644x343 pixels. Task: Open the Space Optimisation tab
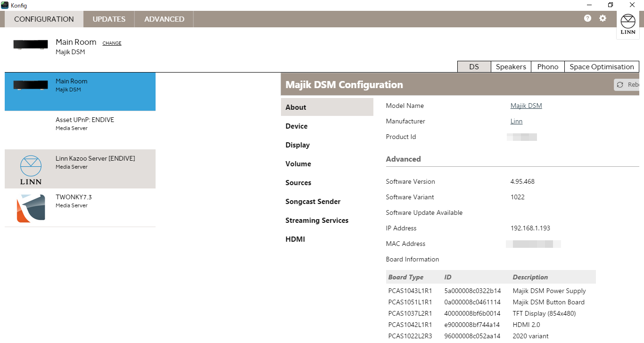602,67
